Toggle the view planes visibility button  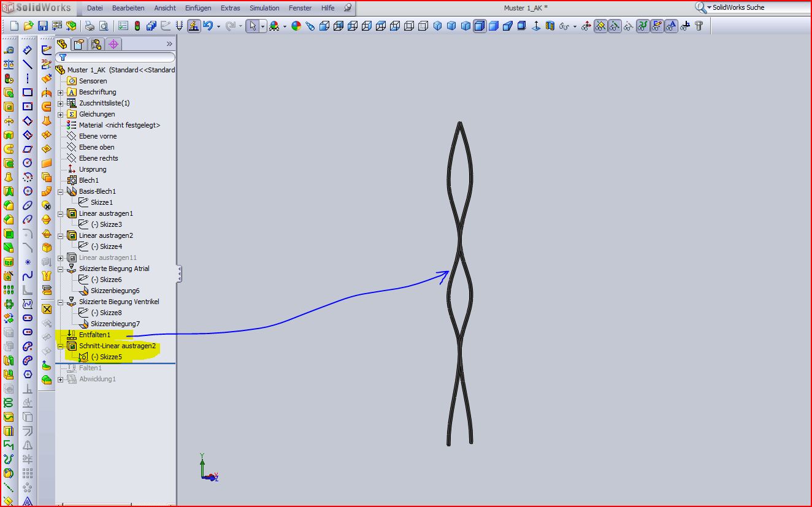(600, 26)
